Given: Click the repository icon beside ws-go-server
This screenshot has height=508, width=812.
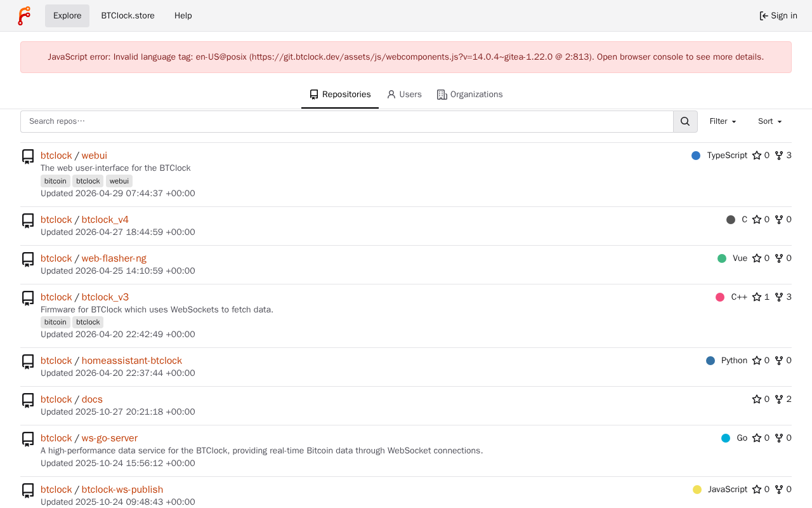Looking at the screenshot, I should click(28, 439).
